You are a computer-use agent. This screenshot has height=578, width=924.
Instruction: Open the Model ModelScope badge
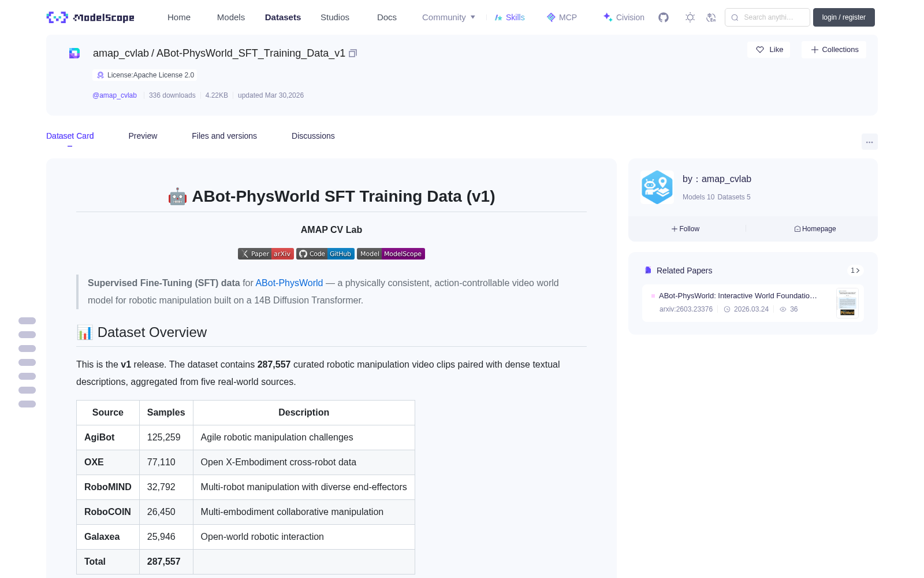pyautogui.click(x=391, y=254)
